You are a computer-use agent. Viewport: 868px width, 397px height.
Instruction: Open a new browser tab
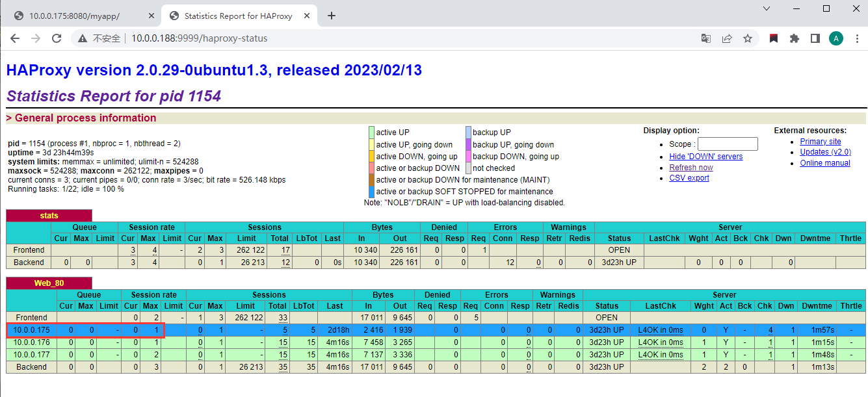[332, 16]
